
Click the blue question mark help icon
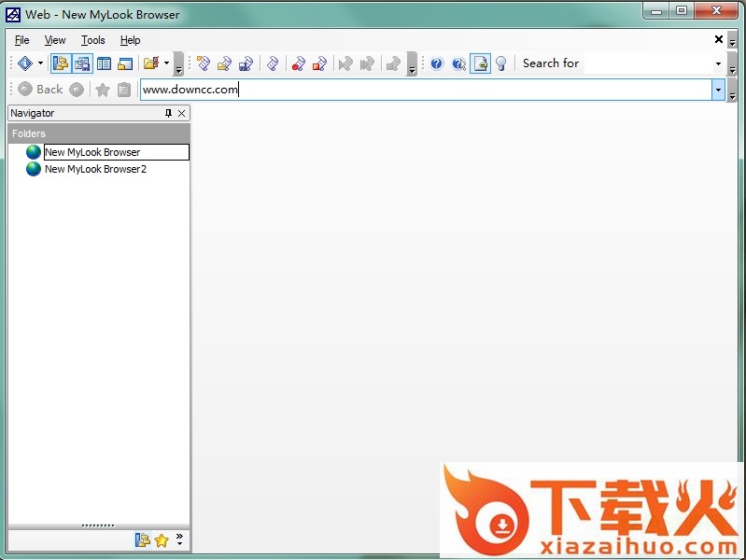tap(436, 63)
